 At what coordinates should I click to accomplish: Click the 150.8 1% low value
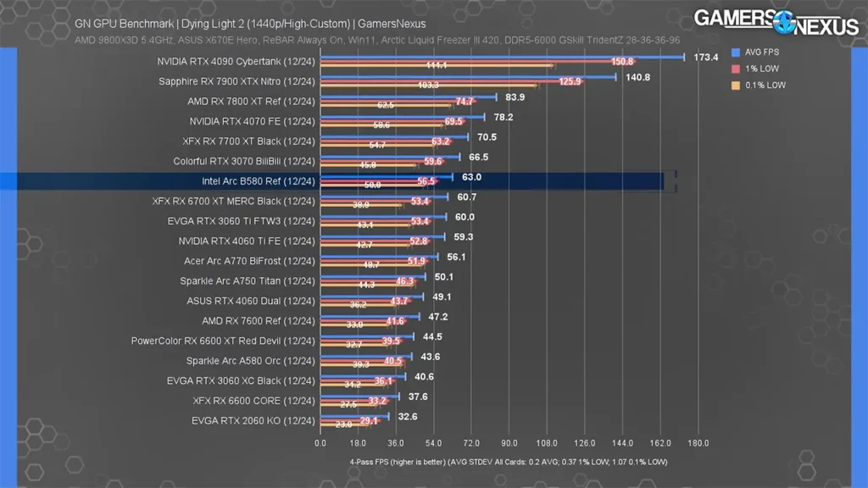(x=621, y=61)
